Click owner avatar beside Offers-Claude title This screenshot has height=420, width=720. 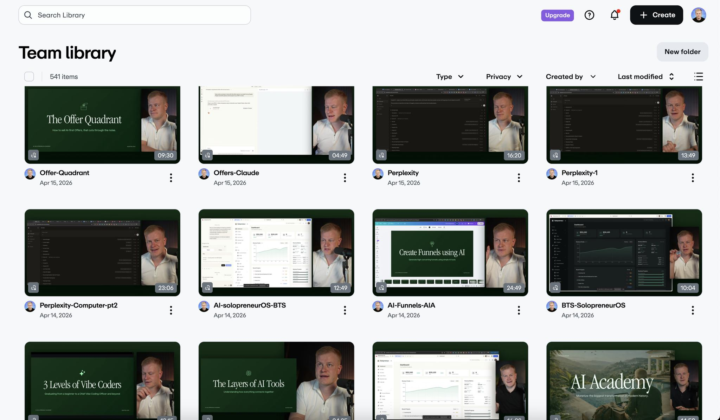click(204, 174)
